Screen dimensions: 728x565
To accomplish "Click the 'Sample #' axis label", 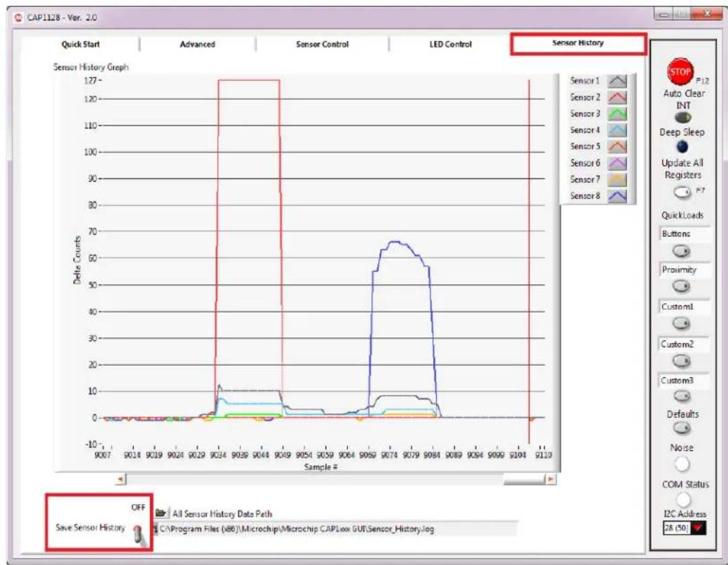I will [321, 467].
